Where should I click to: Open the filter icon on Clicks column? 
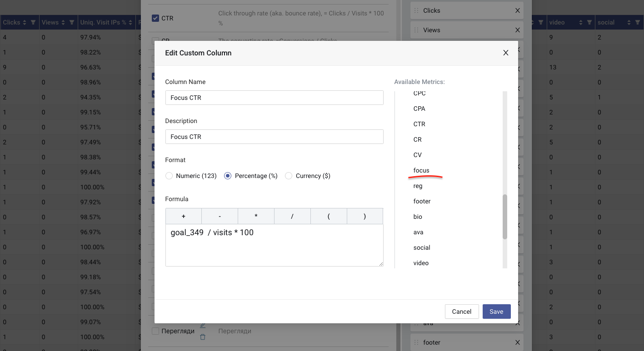click(33, 22)
